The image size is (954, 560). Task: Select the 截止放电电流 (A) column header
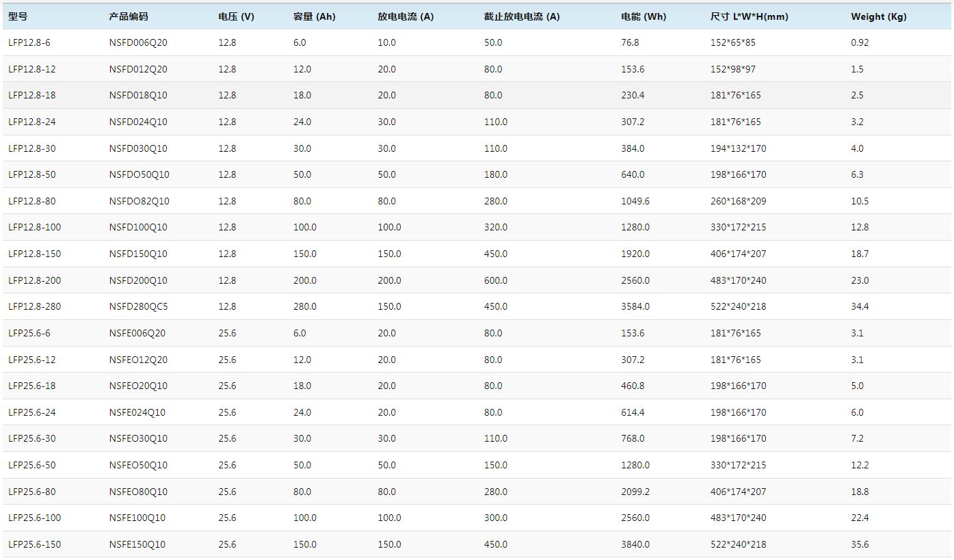pos(521,16)
